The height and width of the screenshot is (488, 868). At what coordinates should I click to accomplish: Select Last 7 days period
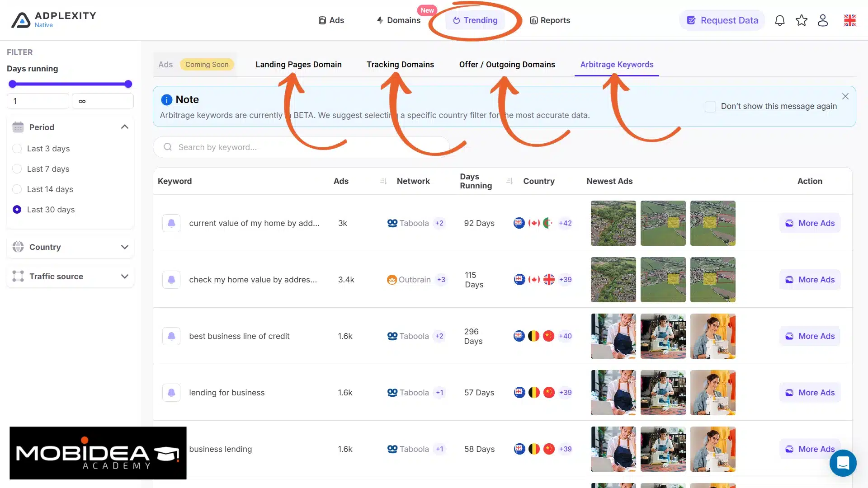tap(17, 169)
